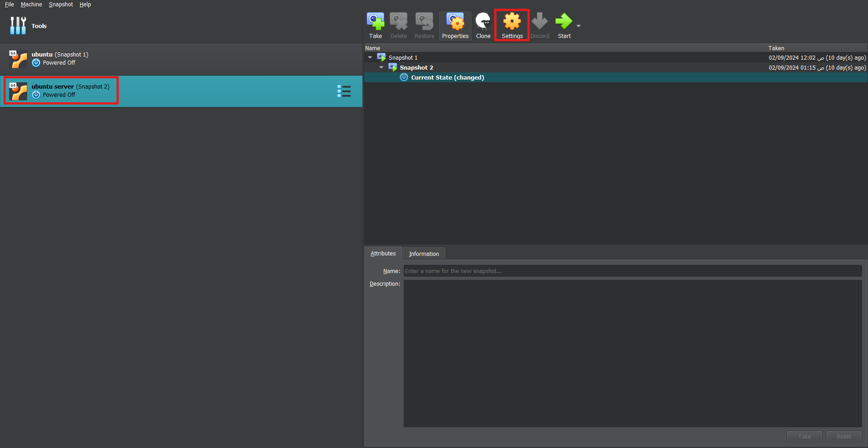Click the Name column header
This screenshot has width=868, height=448.
coord(565,48)
